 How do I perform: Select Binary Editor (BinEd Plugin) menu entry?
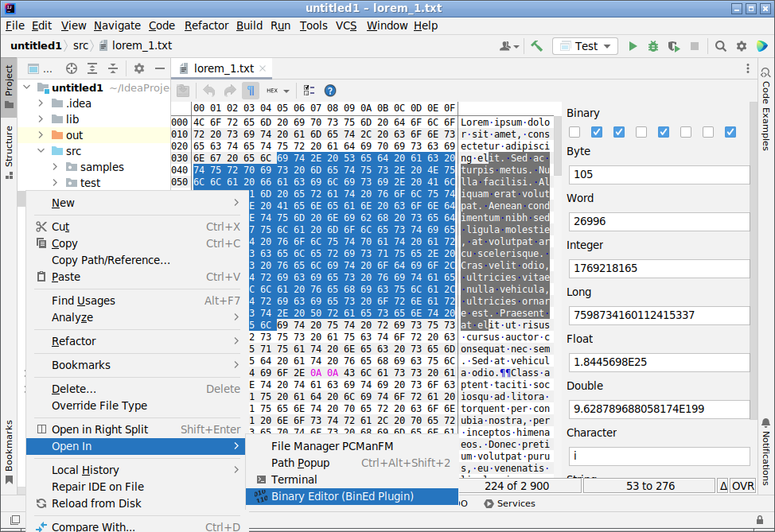[342, 496]
